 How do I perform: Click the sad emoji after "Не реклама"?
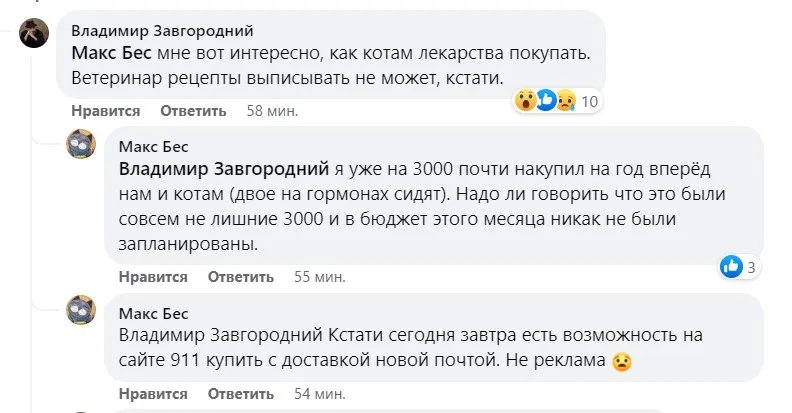pos(621,362)
